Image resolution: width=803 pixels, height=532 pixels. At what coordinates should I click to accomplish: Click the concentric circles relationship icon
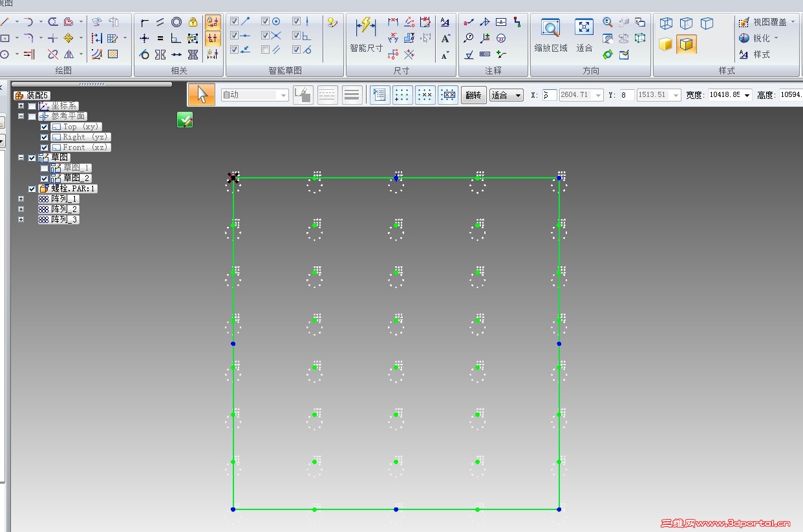pyautogui.click(x=177, y=22)
